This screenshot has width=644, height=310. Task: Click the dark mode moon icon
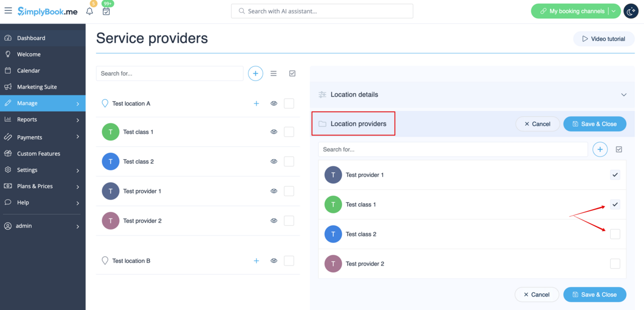pos(631,11)
